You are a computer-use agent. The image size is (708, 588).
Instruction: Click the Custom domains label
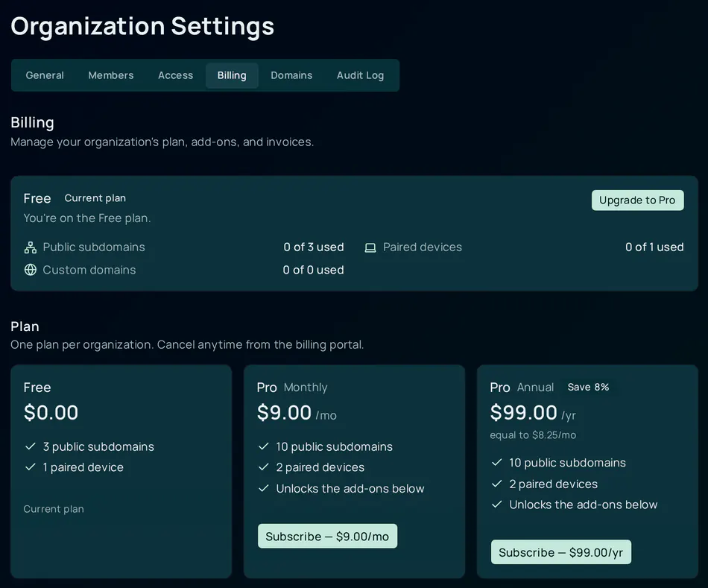(89, 270)
